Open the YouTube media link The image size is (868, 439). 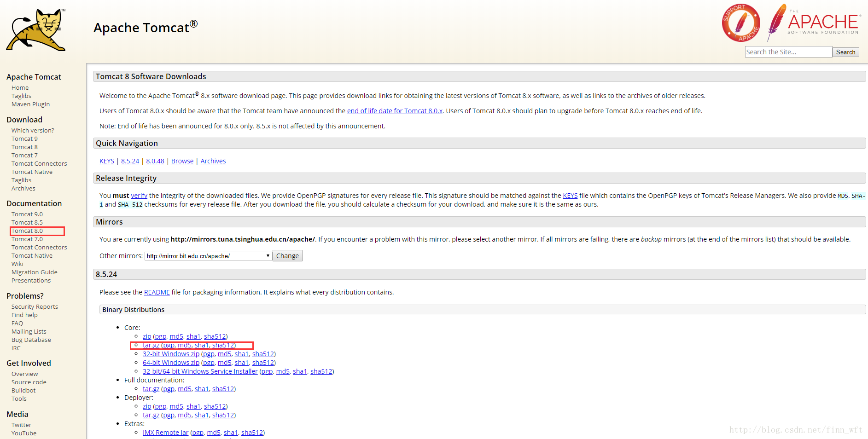24,433
